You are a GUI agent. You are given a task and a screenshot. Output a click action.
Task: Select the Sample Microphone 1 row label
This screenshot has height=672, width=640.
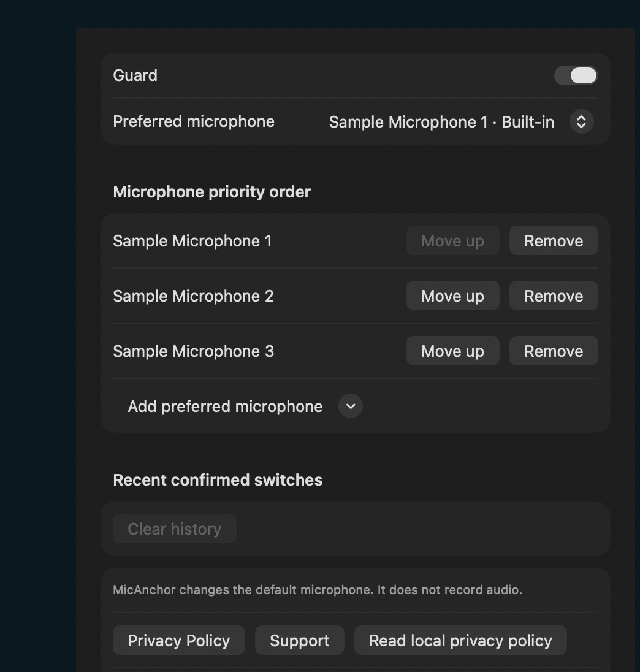click(192, 241)
